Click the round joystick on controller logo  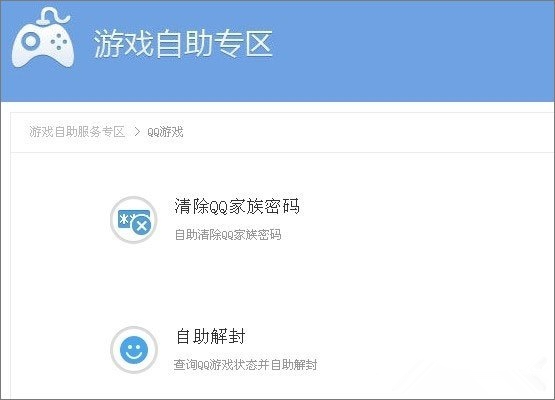tap(30, 41)
